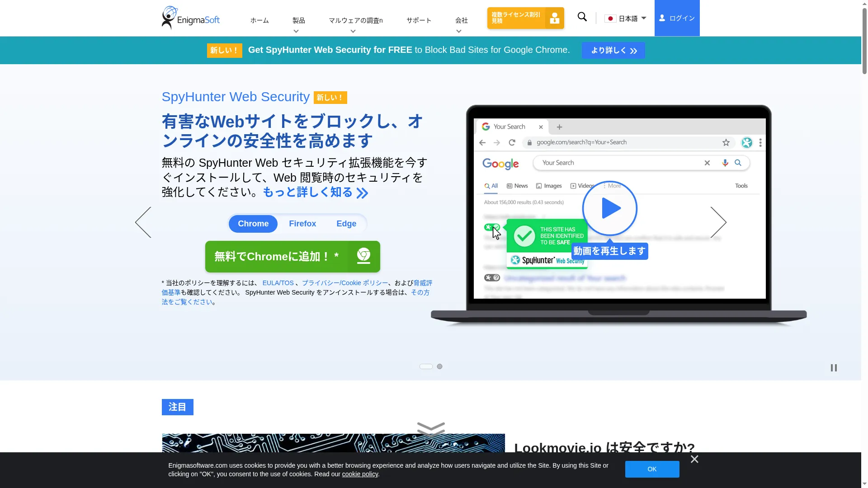Viewport: 868px width, 488px height.
Task: Open the EULA/TOS link
Action: 278,283
